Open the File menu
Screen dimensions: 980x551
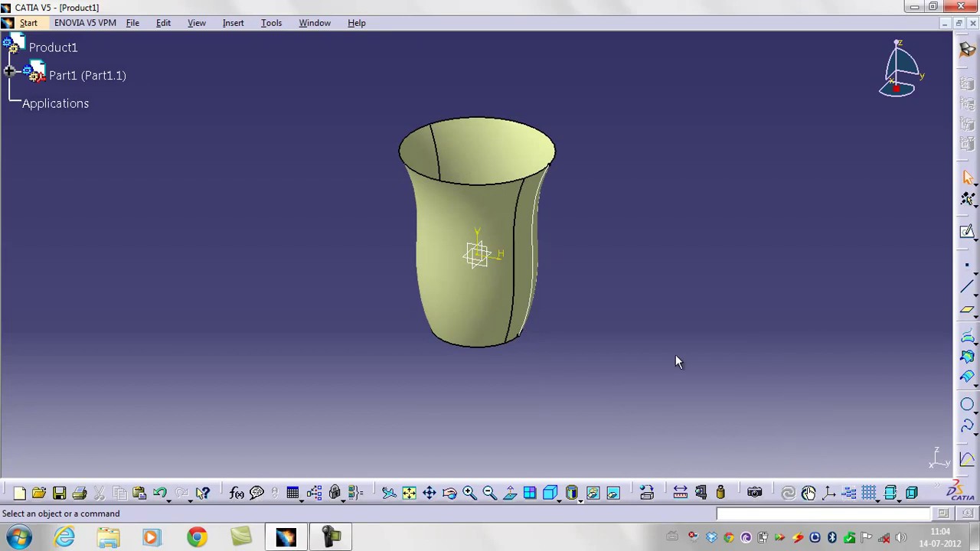coord(132,23)
